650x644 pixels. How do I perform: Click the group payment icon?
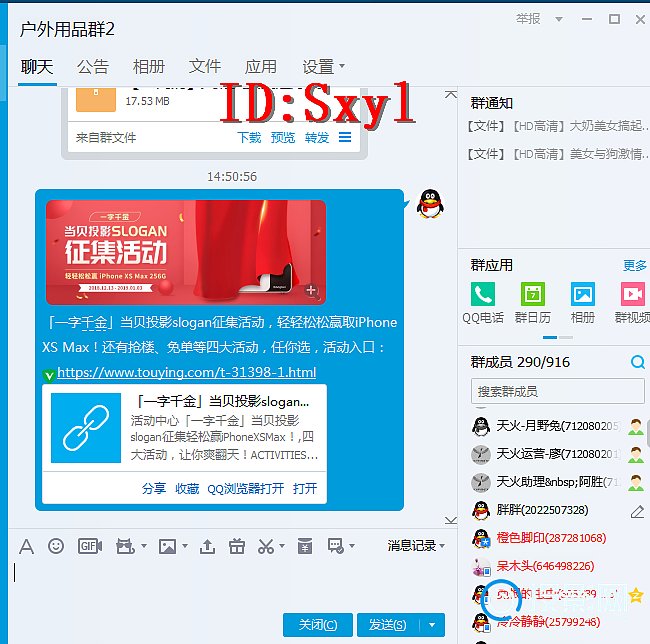[x=305, y=546]
